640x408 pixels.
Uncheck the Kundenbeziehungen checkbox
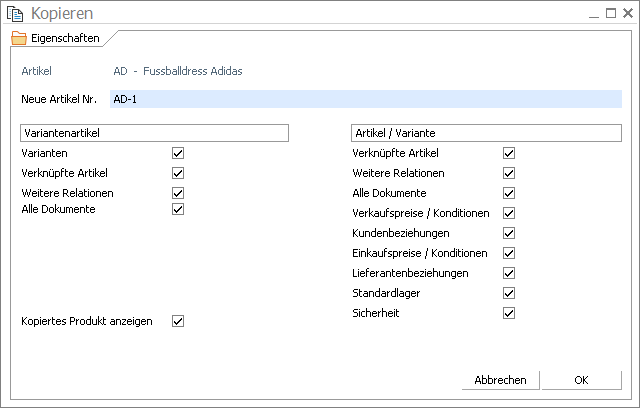[x=509, y=233]
